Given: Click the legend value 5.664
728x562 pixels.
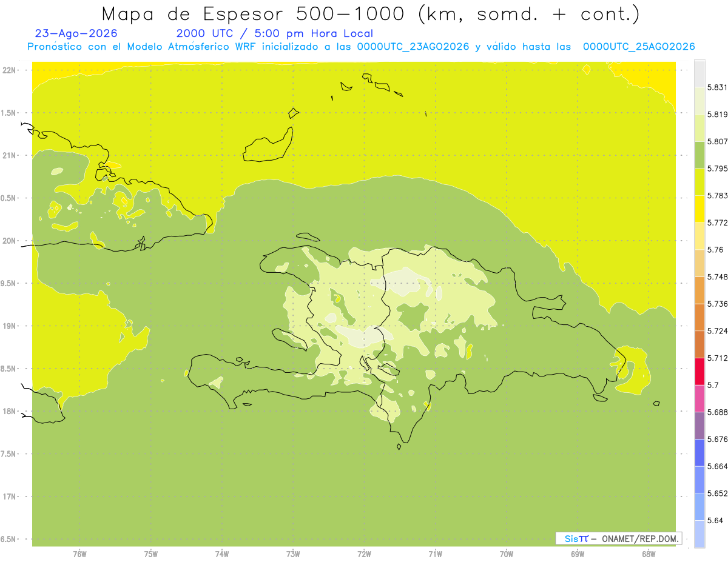Looking at the screenshot, I should click(718, 466).
